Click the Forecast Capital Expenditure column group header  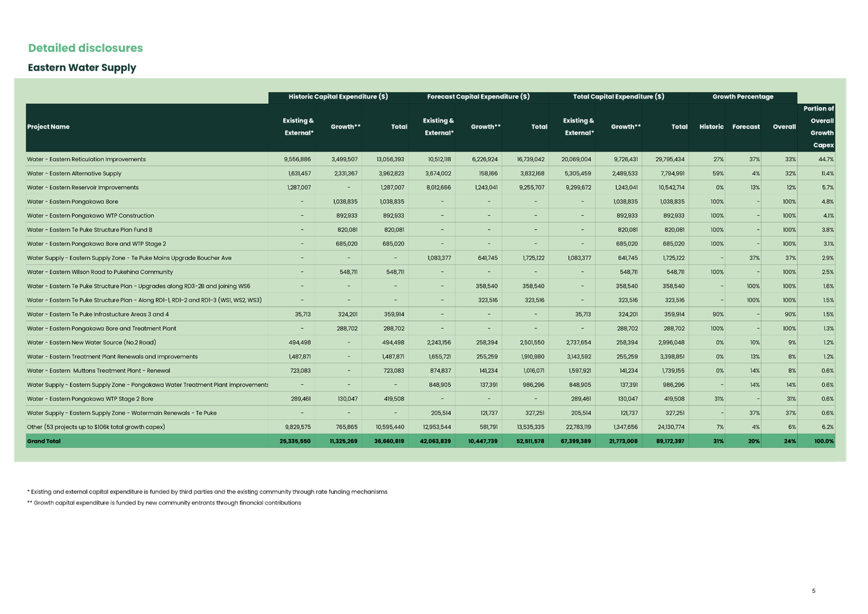pyautogui.click(x=479, y=96)
